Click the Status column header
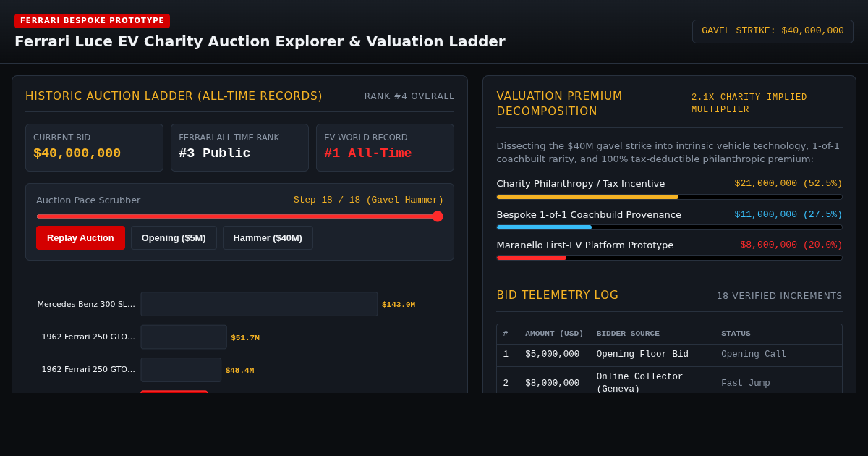Image resolution: width=868 pixels, height=456 pixels. click(736, 334)
